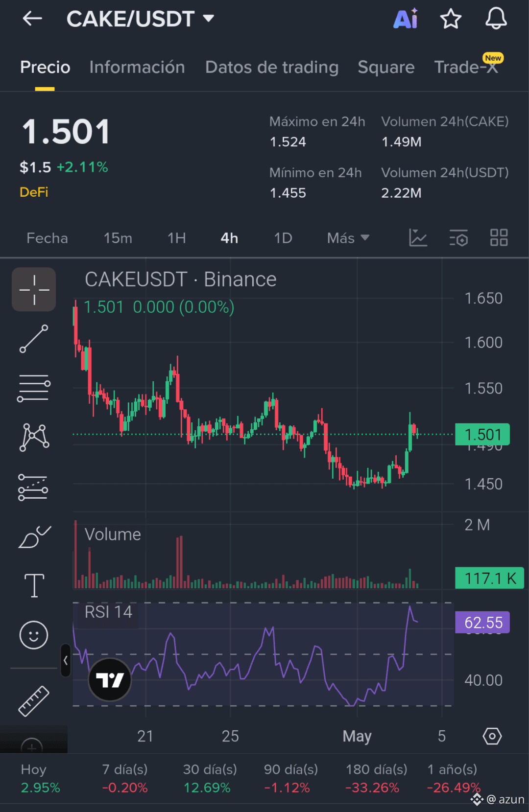
Task: Switch to the Información tab
Action: point(137,67)
